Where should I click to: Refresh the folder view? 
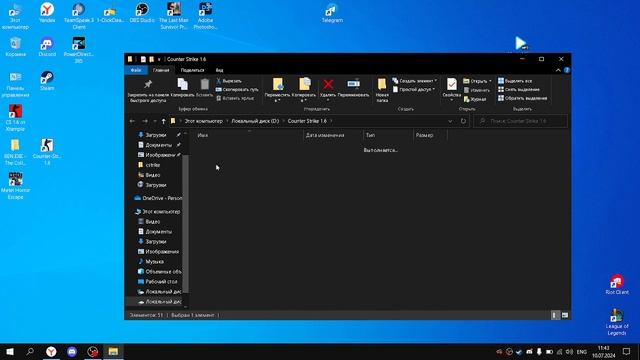point(463,121)
